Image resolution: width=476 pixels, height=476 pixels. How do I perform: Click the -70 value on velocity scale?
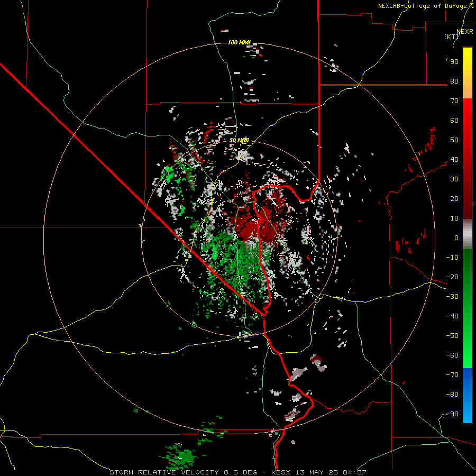click(452, 375)
